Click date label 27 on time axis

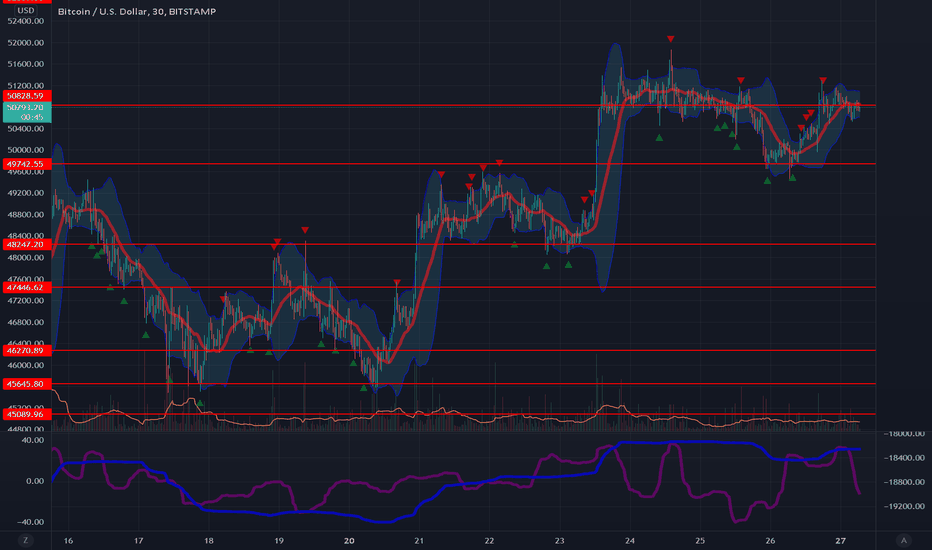click(840, 540)
